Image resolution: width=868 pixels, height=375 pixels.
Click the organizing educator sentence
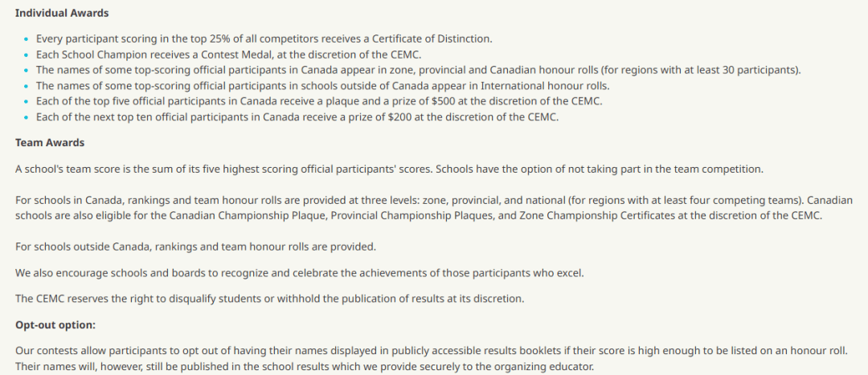[x=304, y=366]
